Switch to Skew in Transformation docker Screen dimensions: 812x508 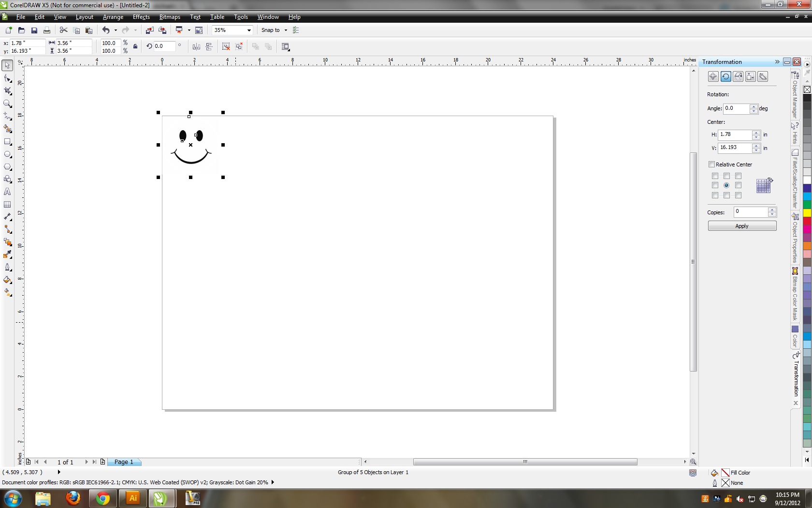(763, 76)
